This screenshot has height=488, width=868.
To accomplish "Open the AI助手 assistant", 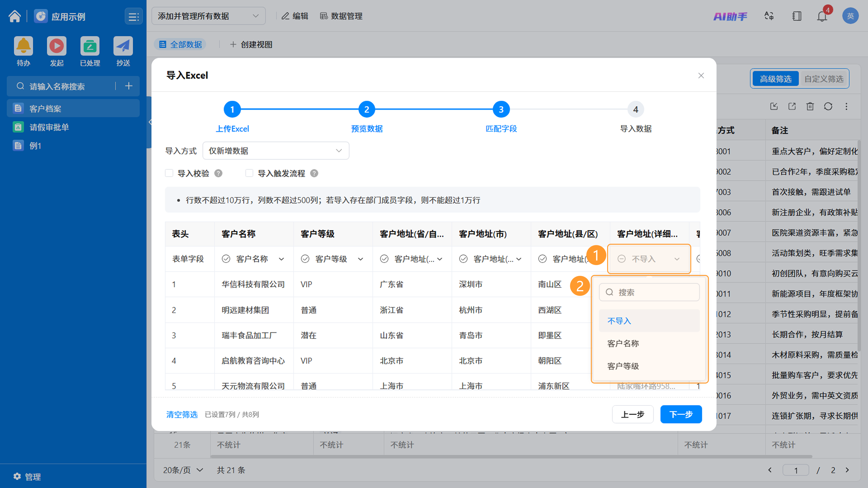I will pyautogui.click(x=730, y=16).
